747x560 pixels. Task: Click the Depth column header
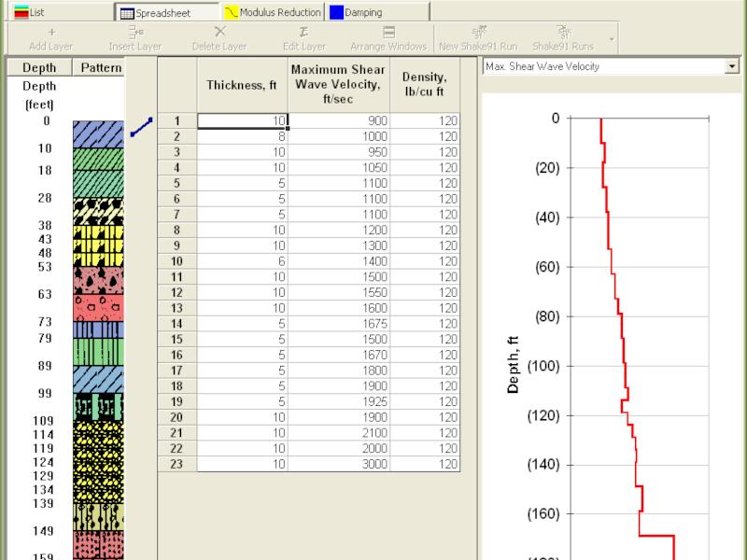tap(39, 67)
